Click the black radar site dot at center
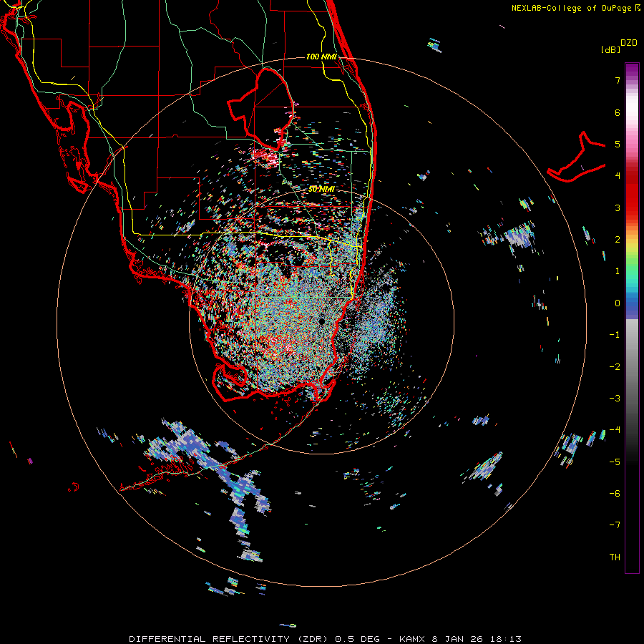The height and width of the screenshot is (644, 644). click(x=321, y=321)
